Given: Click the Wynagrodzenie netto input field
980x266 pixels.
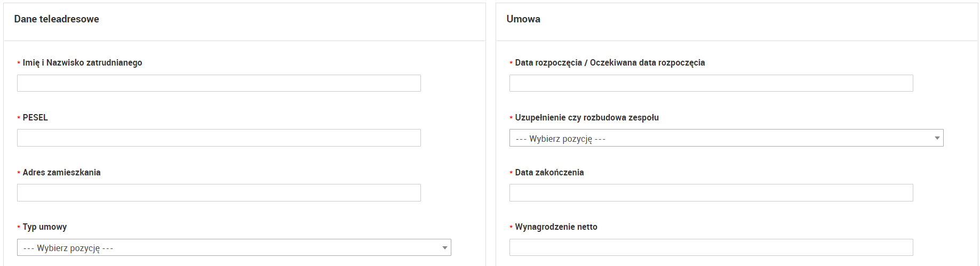Looking at the screenshot, I should pyautogui.click(x=711, y=247).
